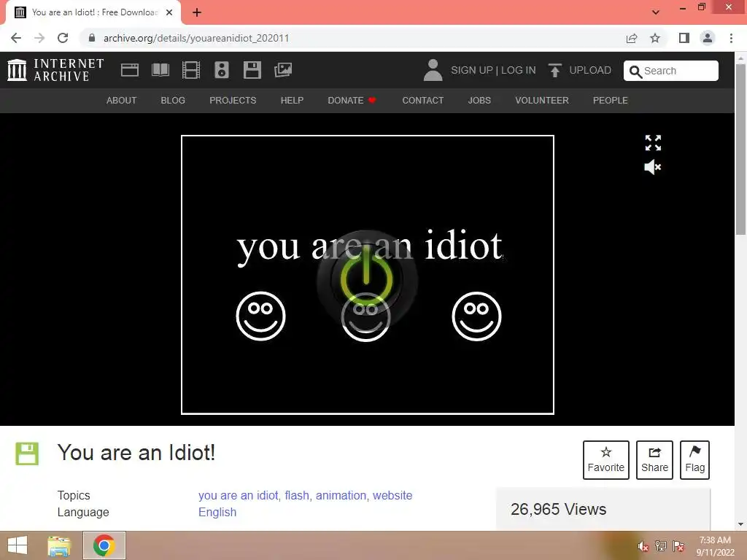Open the DONATE menu item
This screenshot has width=747, height=560.
(x=352, y=101)
